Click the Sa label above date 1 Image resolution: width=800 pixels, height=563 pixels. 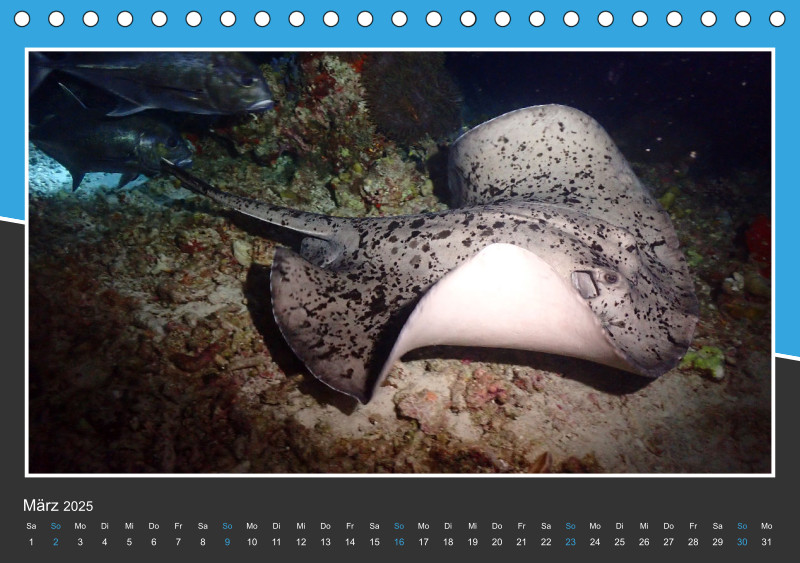click(31, 526)
